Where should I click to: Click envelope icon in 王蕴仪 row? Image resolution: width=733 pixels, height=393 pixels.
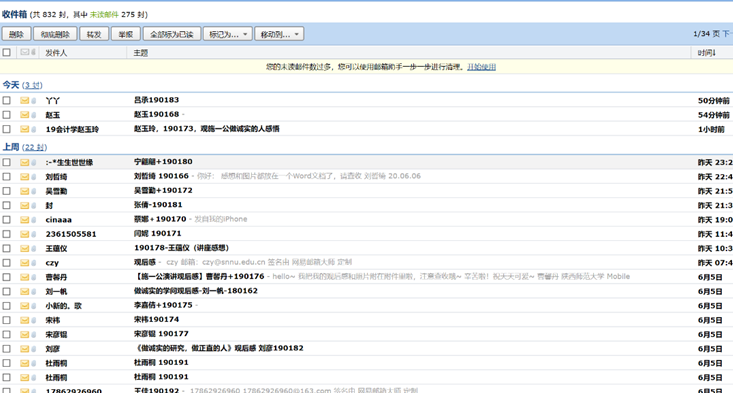tap(24, 249)
